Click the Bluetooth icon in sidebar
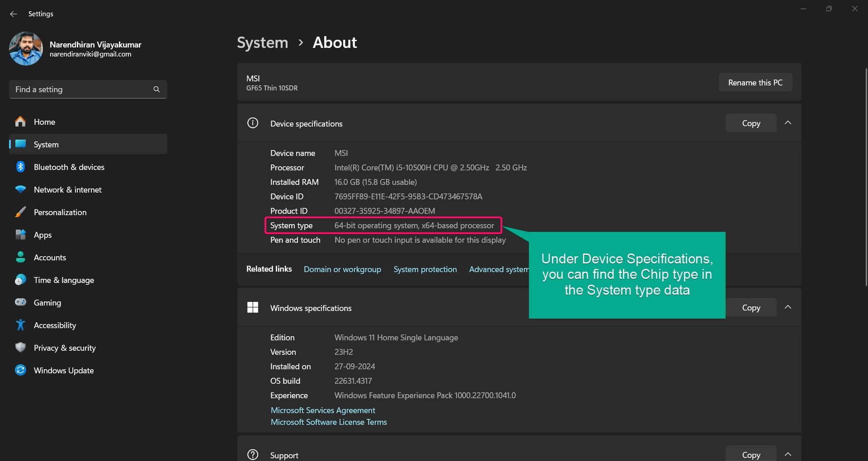868x461 pixels. pos(20,167)
